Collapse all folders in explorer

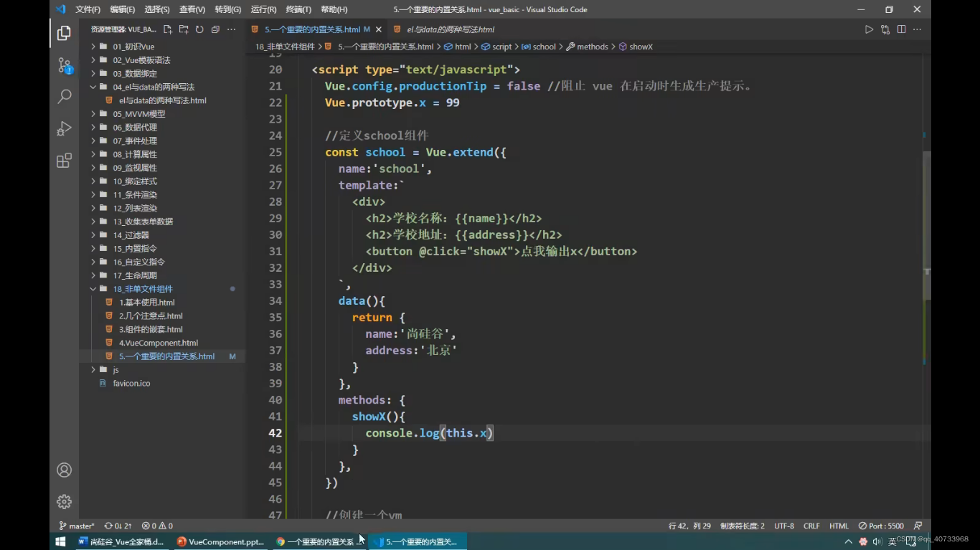pyautogui.click(x=215, y=29)
